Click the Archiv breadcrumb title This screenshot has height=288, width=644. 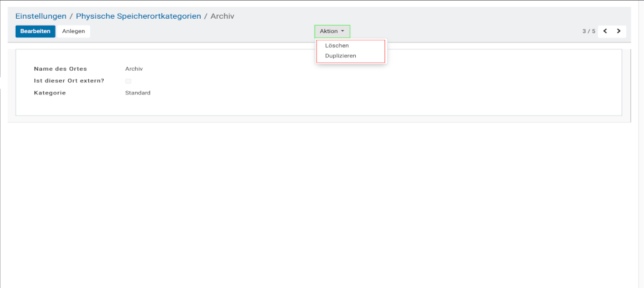coord(223,16)
